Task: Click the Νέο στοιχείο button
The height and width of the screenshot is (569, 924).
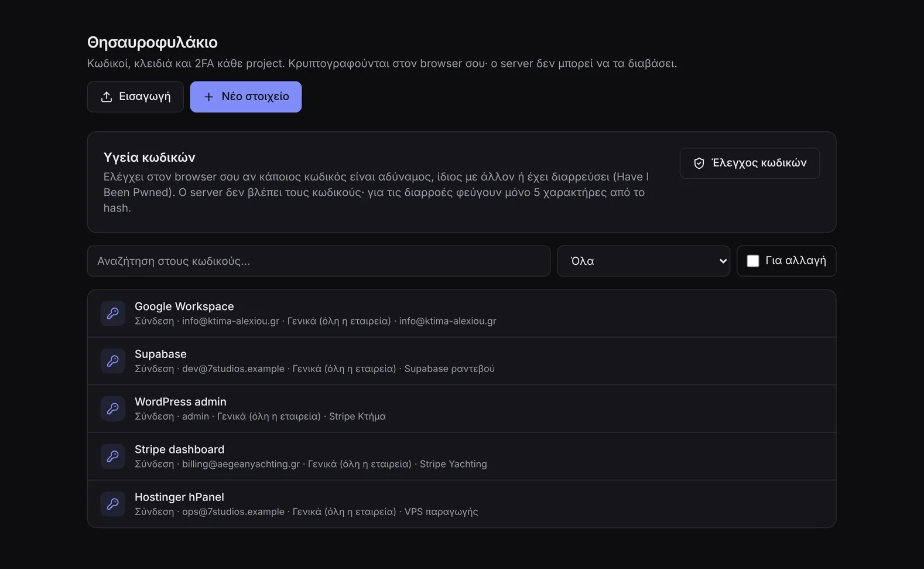Action: pyautogui.click(x=246, y=97)
